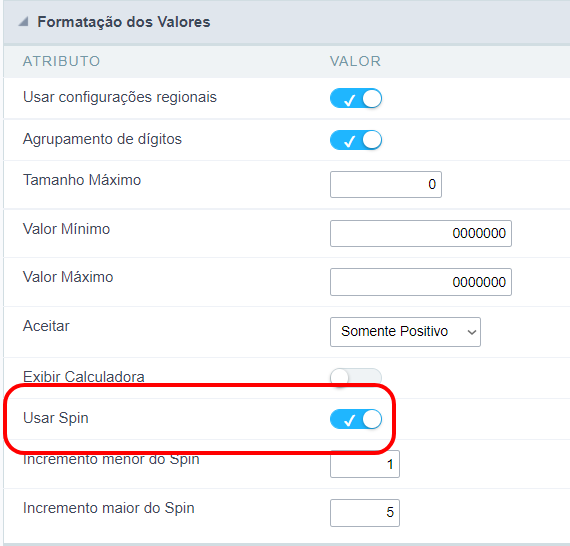This screenshot has width=570, height=546.
Task: Click the Incremento maior do Spin field
Action: 365,513
